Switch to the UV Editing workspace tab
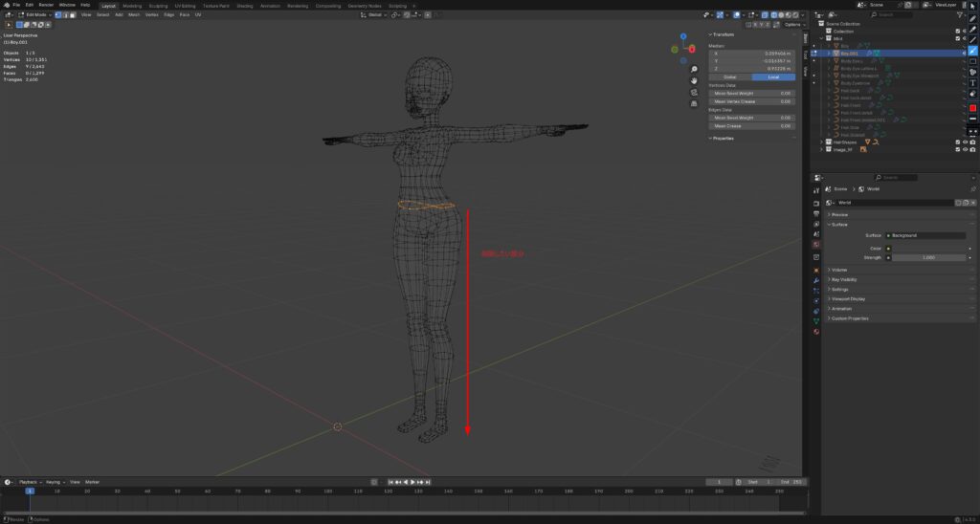 [x=185, y=6]
